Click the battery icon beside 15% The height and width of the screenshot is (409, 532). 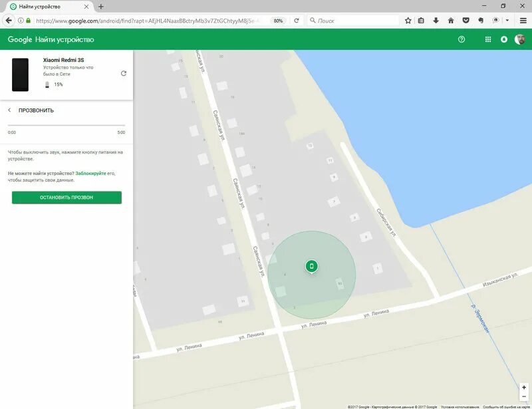[47, 84]
